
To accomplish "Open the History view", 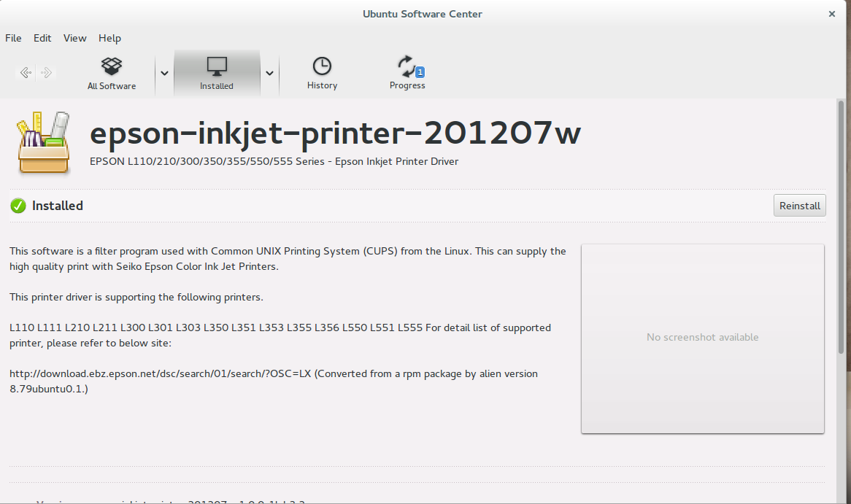I will (322, 73).
